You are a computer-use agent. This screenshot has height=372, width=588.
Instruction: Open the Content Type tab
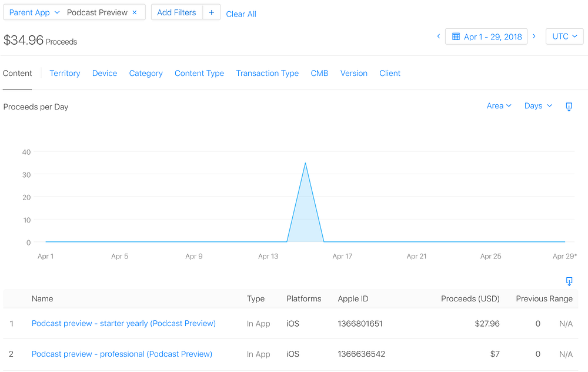pyautogui.click(x=199, y=73)
